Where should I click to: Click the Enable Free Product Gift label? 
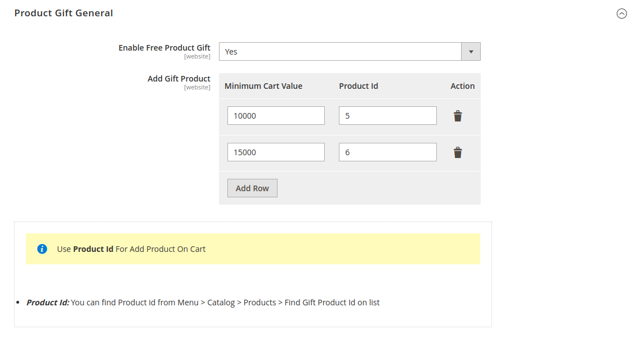(164, 48)
